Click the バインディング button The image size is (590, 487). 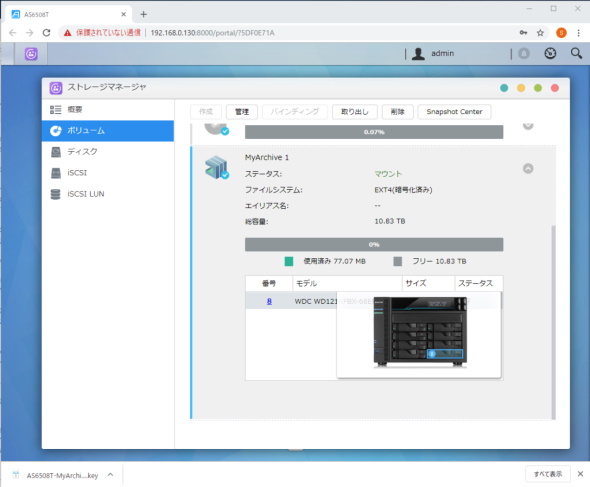(295, 112)
